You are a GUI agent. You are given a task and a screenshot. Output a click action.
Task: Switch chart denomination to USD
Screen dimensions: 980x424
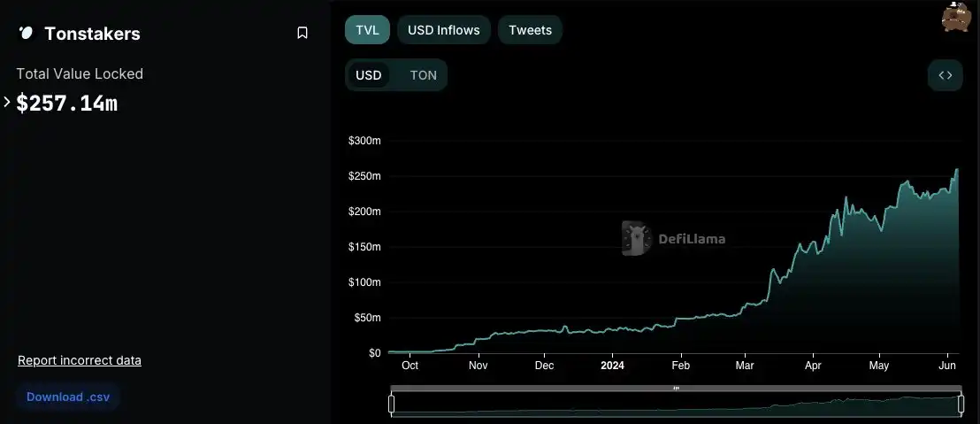pos(368,75)
